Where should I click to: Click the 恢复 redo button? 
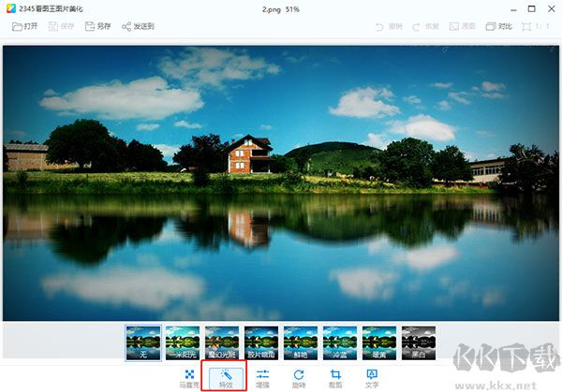[425, 26]
